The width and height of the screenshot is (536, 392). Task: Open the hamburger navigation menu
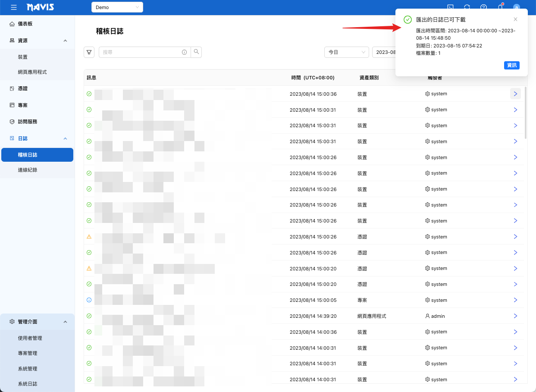pos(13,7)
